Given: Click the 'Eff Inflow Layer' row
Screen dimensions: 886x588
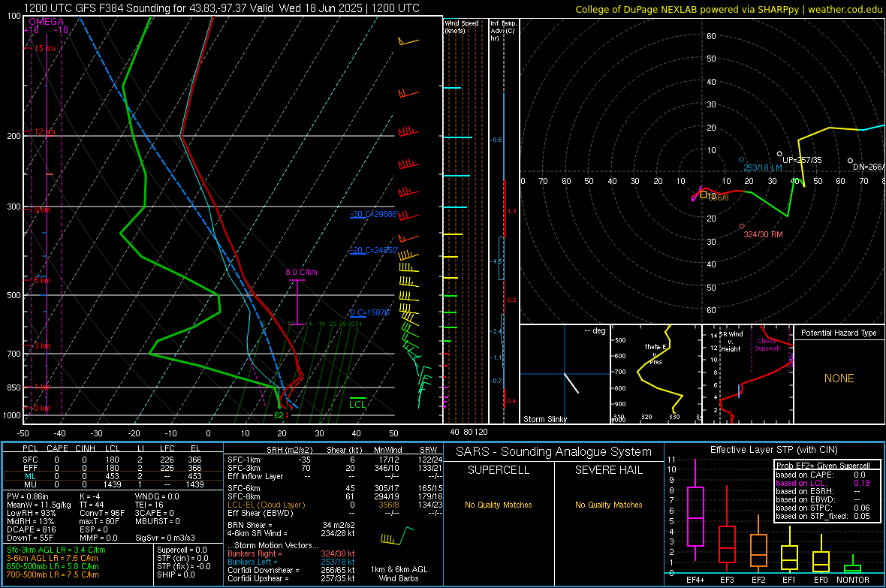Looking at the screenshot, I should (335, 476).
